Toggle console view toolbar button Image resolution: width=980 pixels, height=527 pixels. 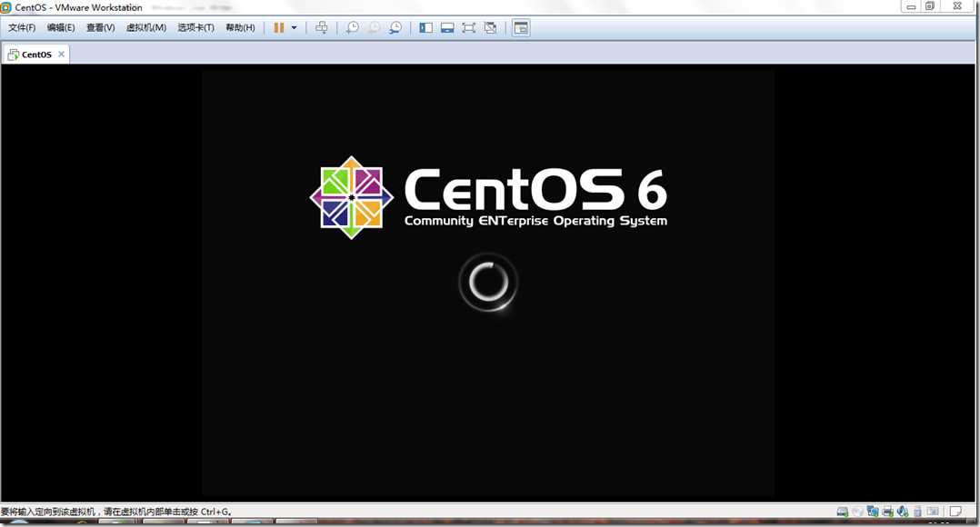(x=521, y=27)
